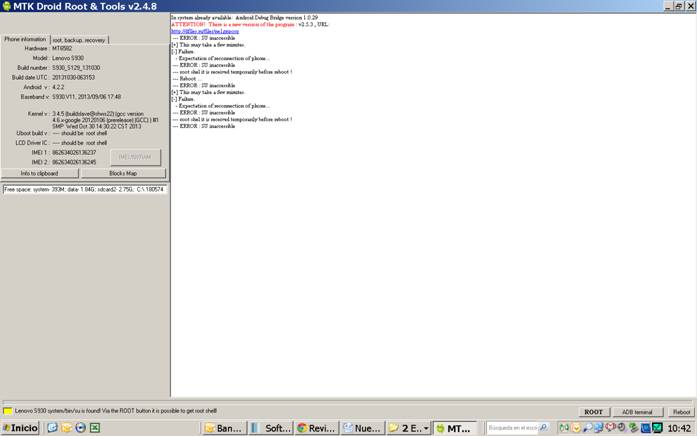Restore down the MTK Droid Tools window
The width and height of the screenshot is (697, 436).
679,6
